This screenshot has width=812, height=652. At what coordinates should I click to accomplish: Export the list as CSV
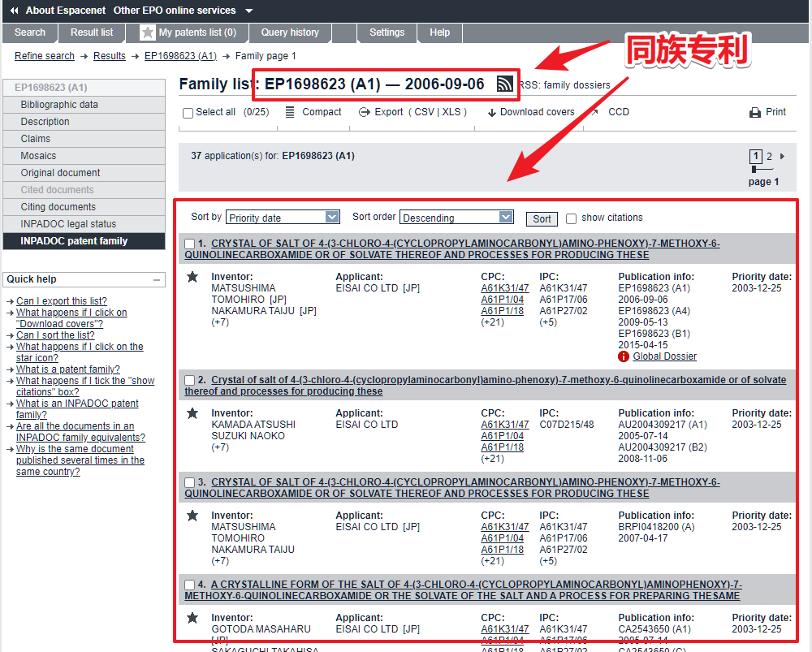(x=425, y=112)
